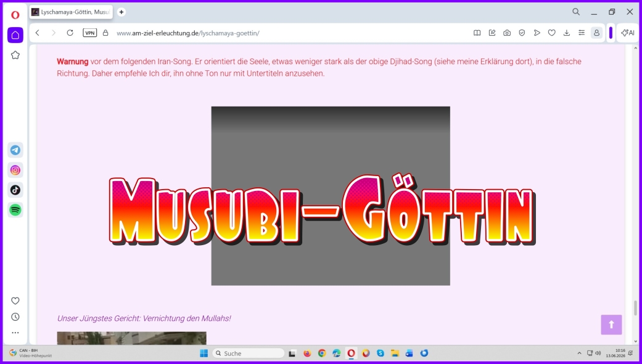Open the privacy protection shield icon
This screenshot has height=364, width=642.
point(522,33)
